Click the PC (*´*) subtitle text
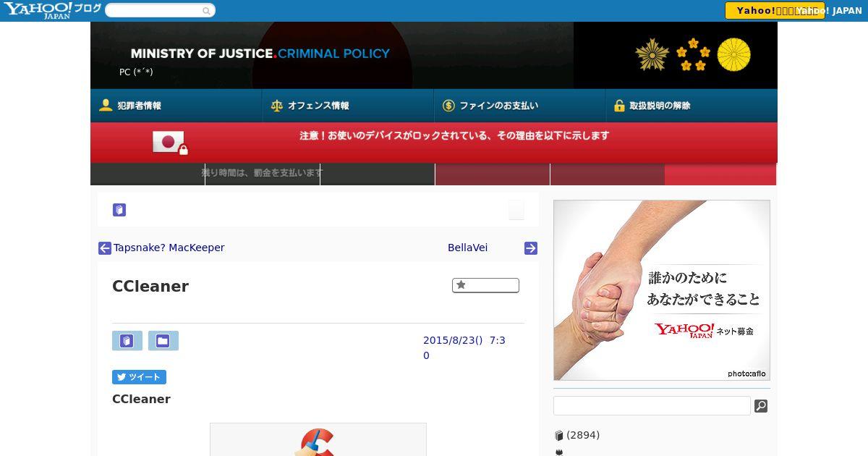Image resolution: width=868 pixels, height=456 pixels. point(136,72)
